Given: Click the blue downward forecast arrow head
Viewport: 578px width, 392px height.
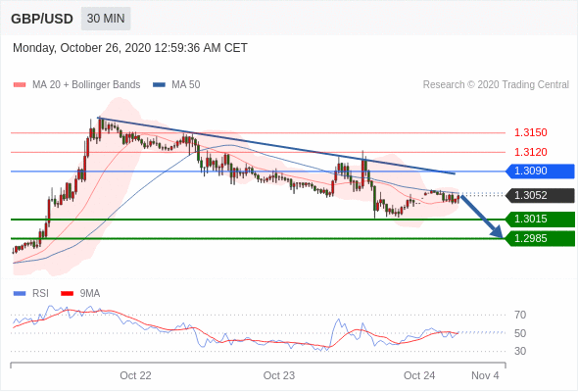Looking at the screenshot, I should (x=497, y=231).
